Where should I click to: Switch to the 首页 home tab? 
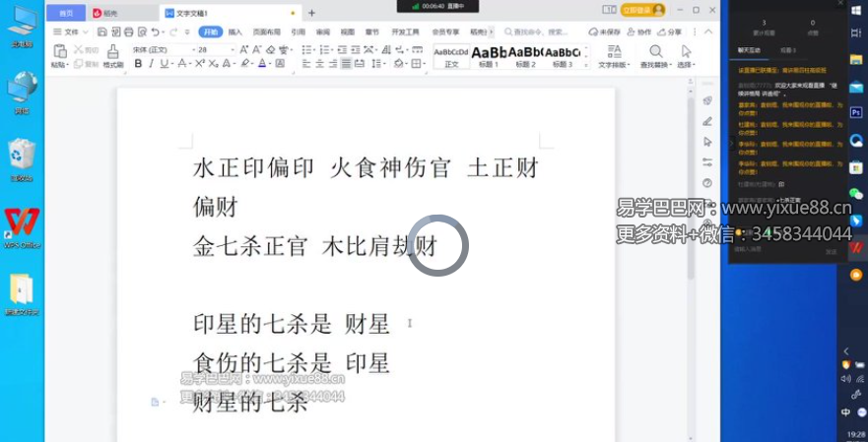(x=66, y=13)
